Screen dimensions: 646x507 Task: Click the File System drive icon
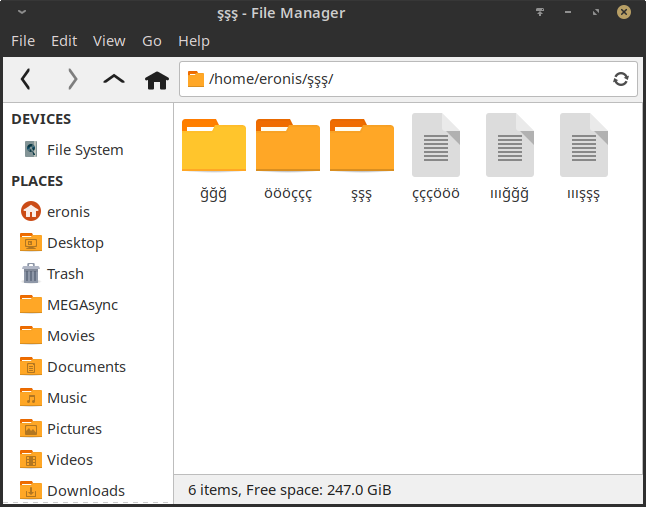point(31,150)
